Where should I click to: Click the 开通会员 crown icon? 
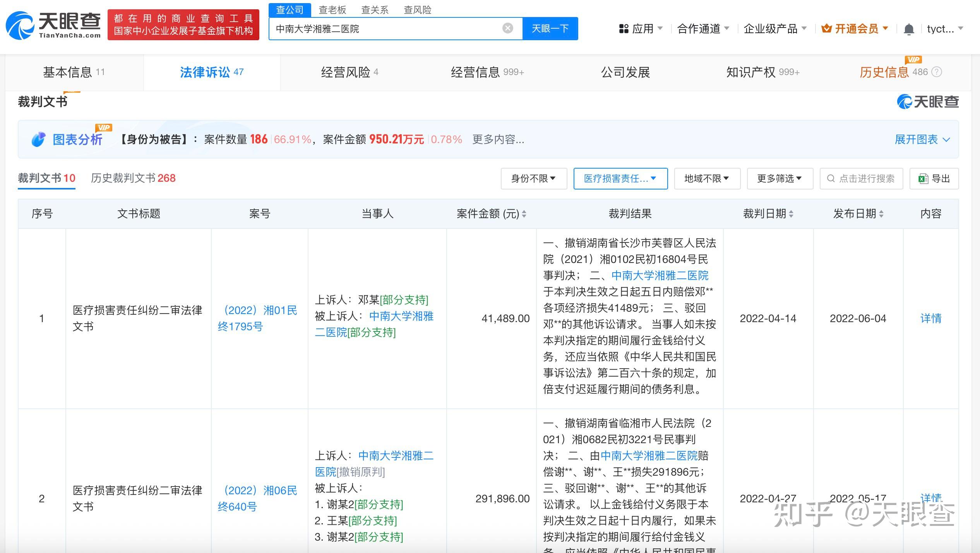[x=827, y=28]
